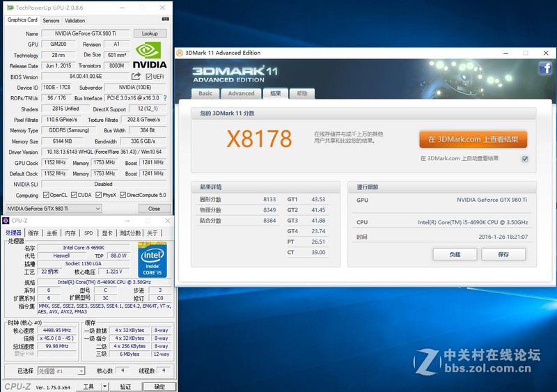Click the Bus Interface question mark icon
This screenshot has width=557, height=392.
click(165, 98)
